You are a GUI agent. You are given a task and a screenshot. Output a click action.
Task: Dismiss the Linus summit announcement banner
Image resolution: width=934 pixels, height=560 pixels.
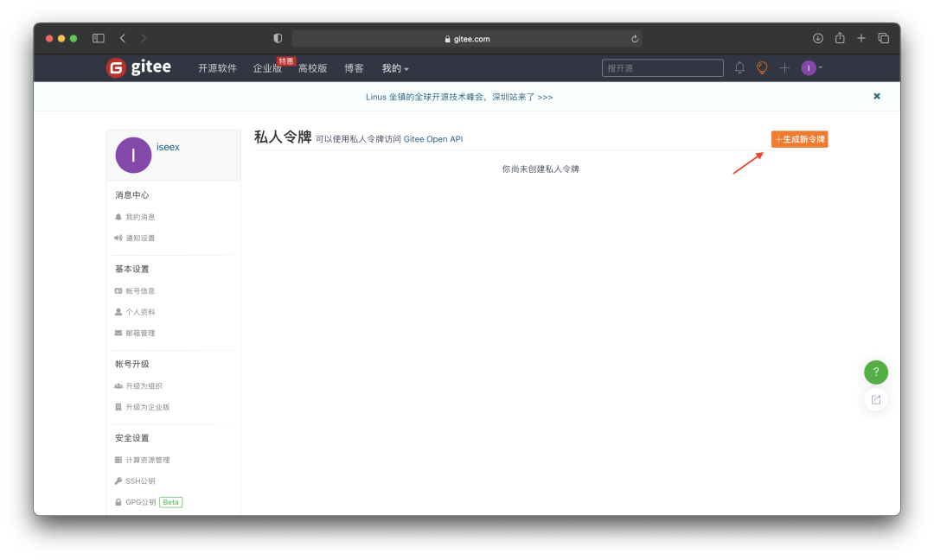pyautogui.click(x=876, y=96)
